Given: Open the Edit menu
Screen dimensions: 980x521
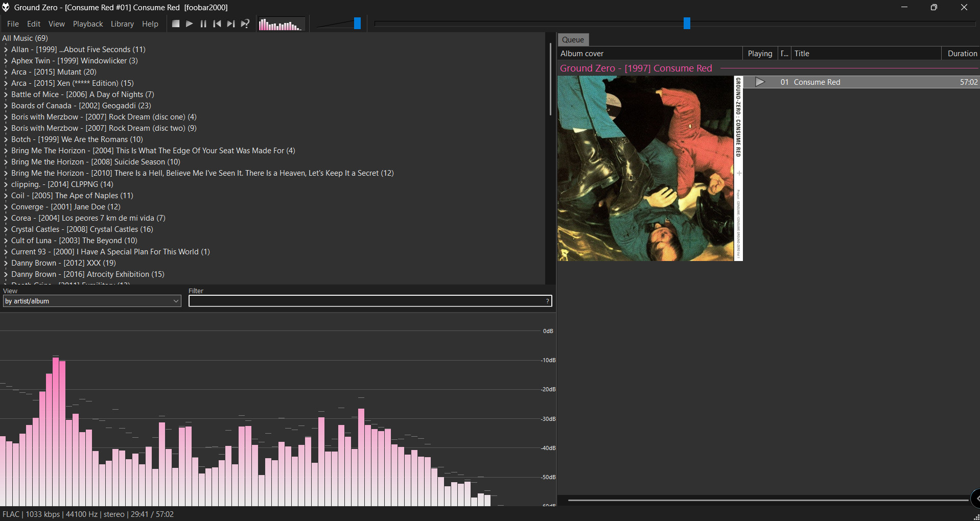Looking at the screenshot, I should [34, 24].
